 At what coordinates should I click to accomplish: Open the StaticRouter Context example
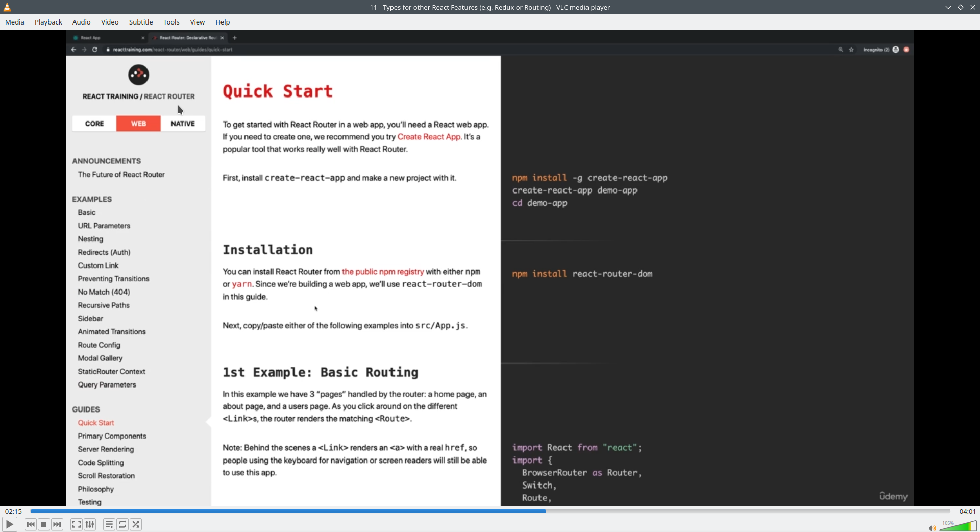point(111,372)
